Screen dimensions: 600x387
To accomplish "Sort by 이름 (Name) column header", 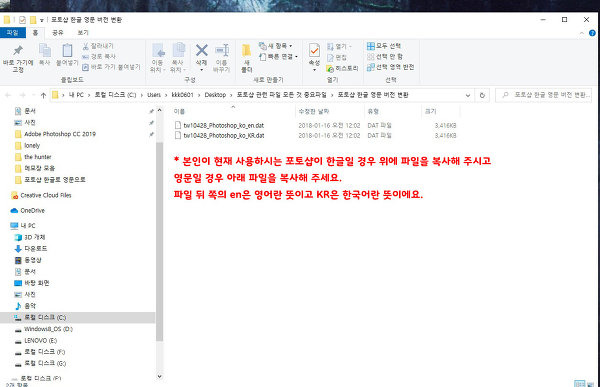I will (x=233, y=111).
